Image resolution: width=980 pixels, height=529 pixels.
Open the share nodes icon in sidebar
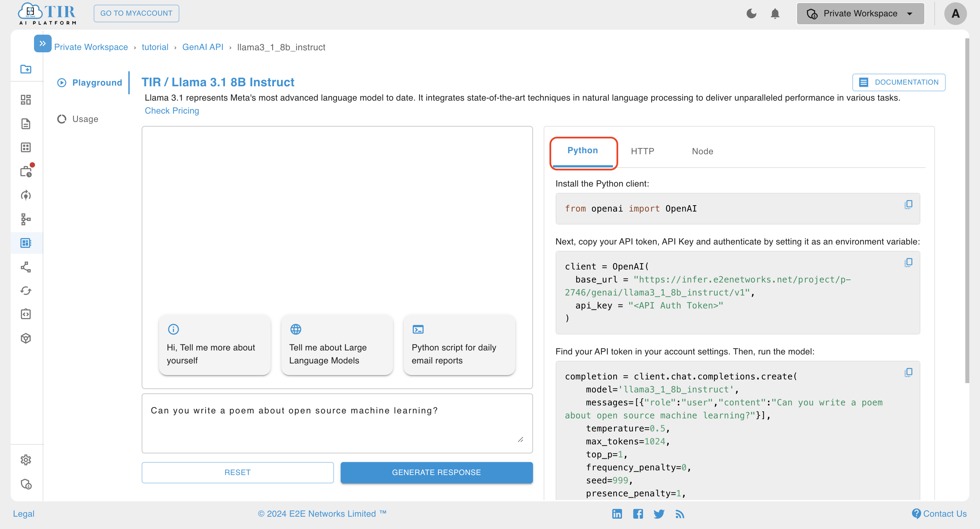[x=26, y=266]
